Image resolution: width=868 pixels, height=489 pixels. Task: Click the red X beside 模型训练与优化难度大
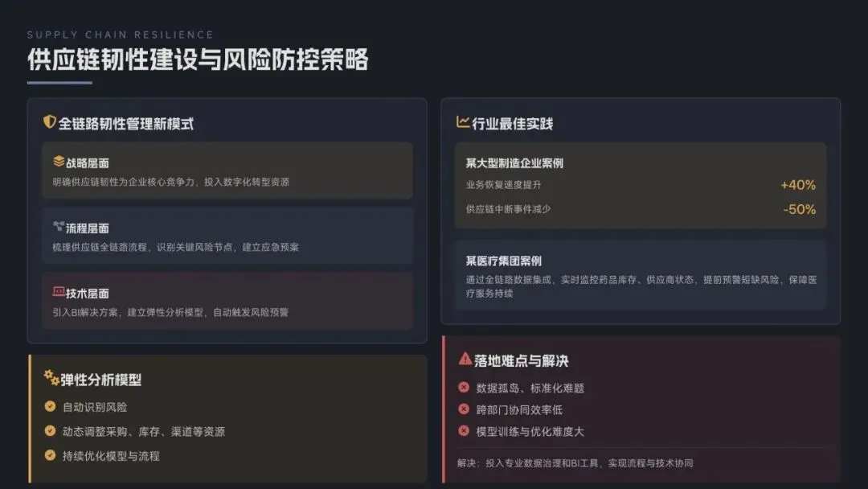coord(464,431)
